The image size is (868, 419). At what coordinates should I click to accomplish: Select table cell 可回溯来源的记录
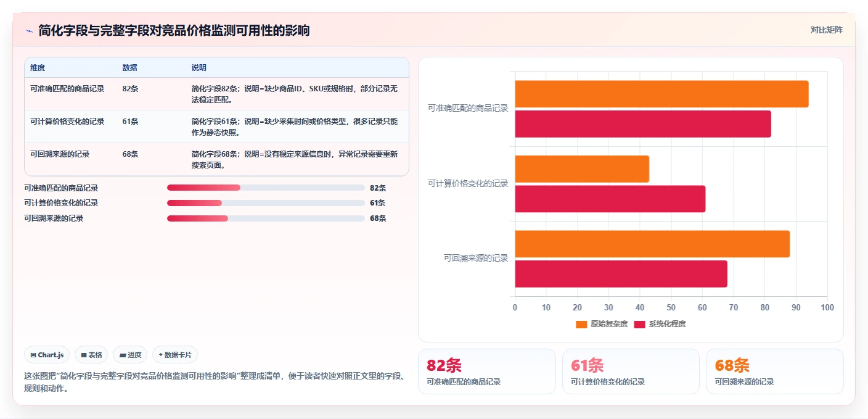point(60,154)
